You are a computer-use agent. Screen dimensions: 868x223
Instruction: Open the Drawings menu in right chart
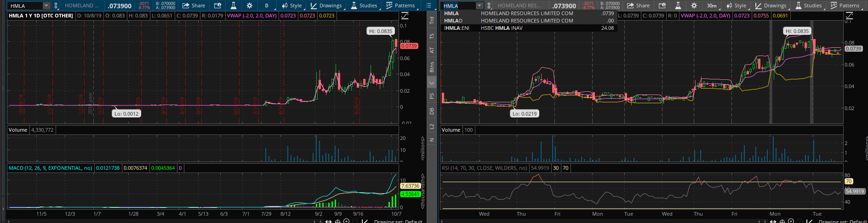pos(771,6)
